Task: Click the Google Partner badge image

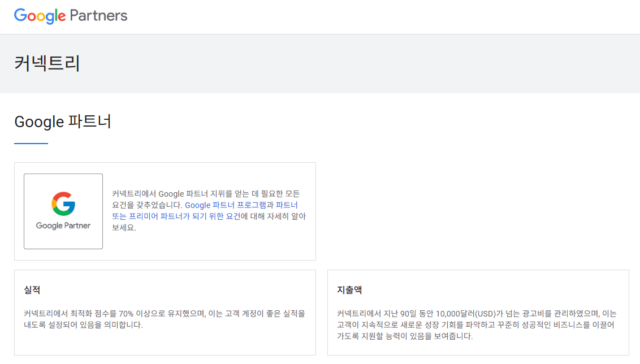Action: click(63, 211)
